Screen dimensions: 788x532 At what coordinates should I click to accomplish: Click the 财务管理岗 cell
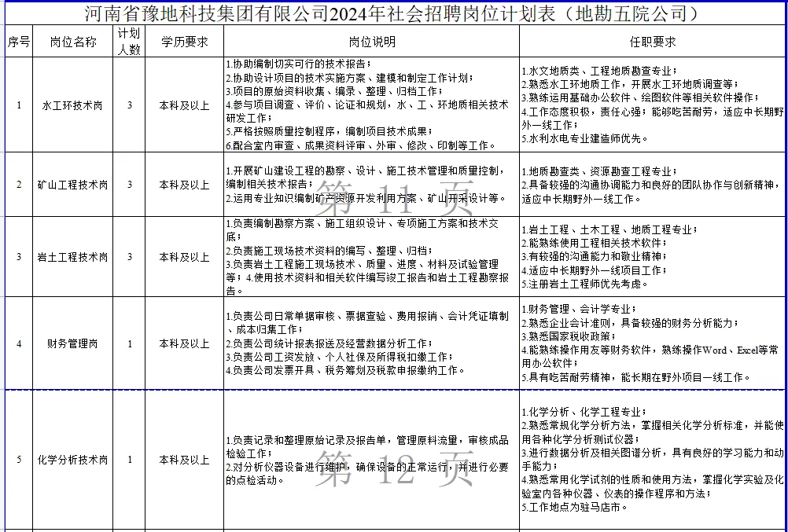tap(73, 343)
